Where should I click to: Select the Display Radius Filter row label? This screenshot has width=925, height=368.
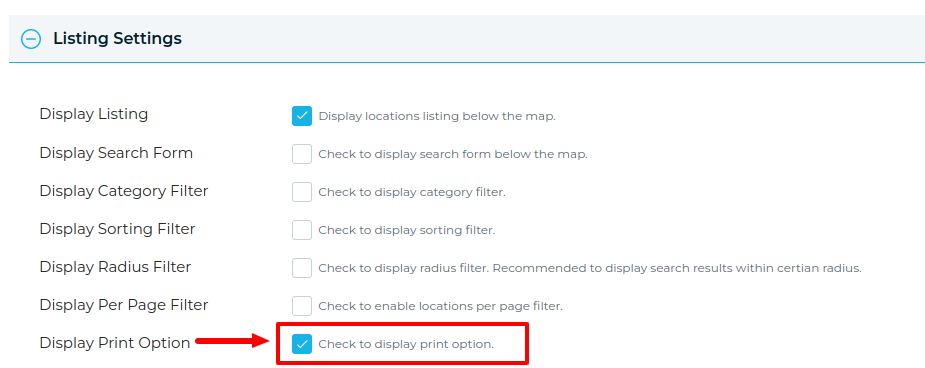point(115,267)
